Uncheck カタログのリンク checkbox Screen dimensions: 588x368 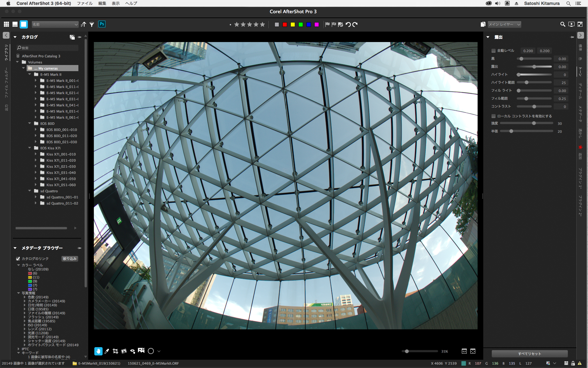tap(18, 259)
